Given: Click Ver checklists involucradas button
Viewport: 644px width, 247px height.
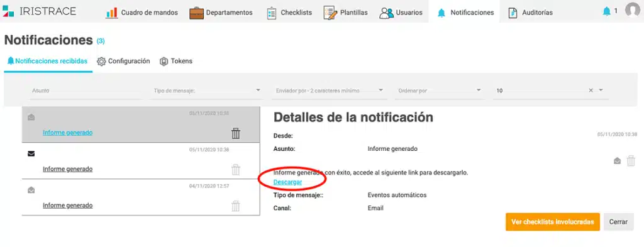Looking at the screenshot, I should tap(552, 222).
